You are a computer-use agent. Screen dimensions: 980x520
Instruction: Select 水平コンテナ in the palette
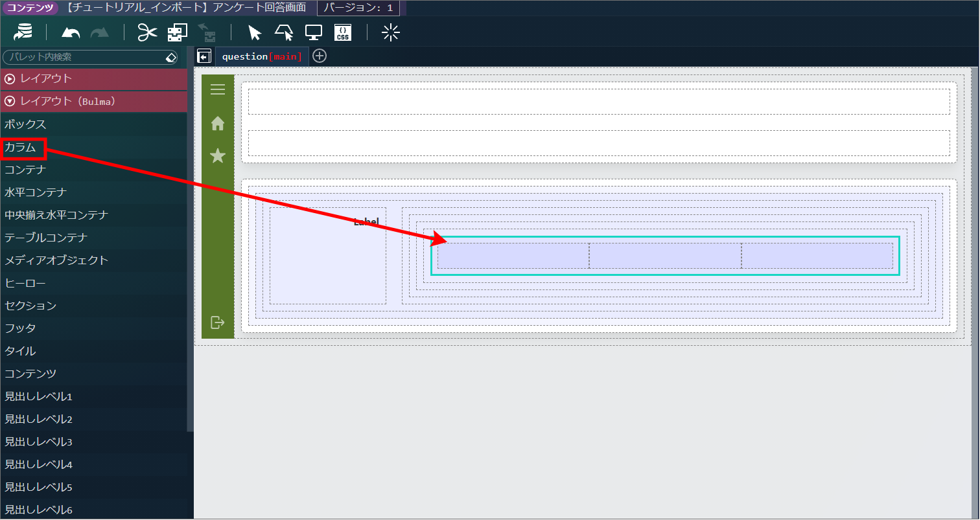tap(93, 192)
